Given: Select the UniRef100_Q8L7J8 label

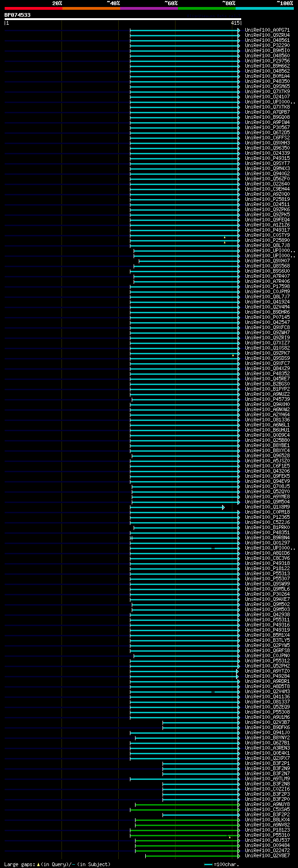Looking at the screenshot, I should pos(267,246).
